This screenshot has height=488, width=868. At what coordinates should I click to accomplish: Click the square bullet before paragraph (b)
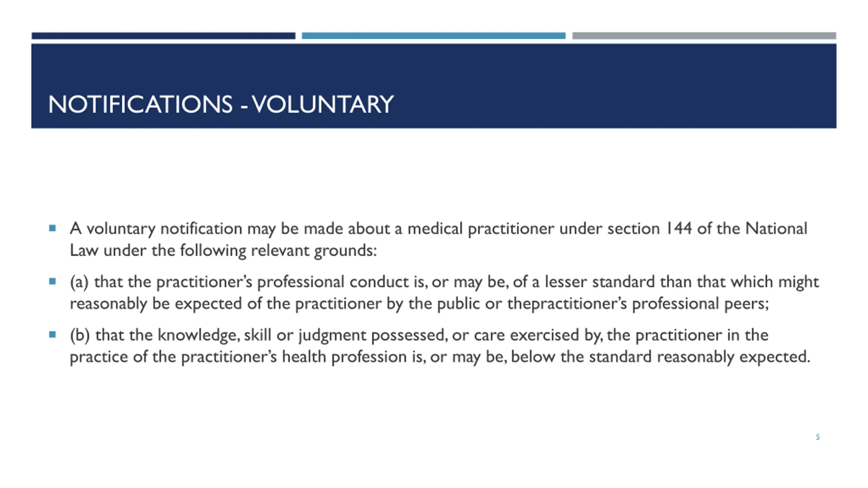52,334
